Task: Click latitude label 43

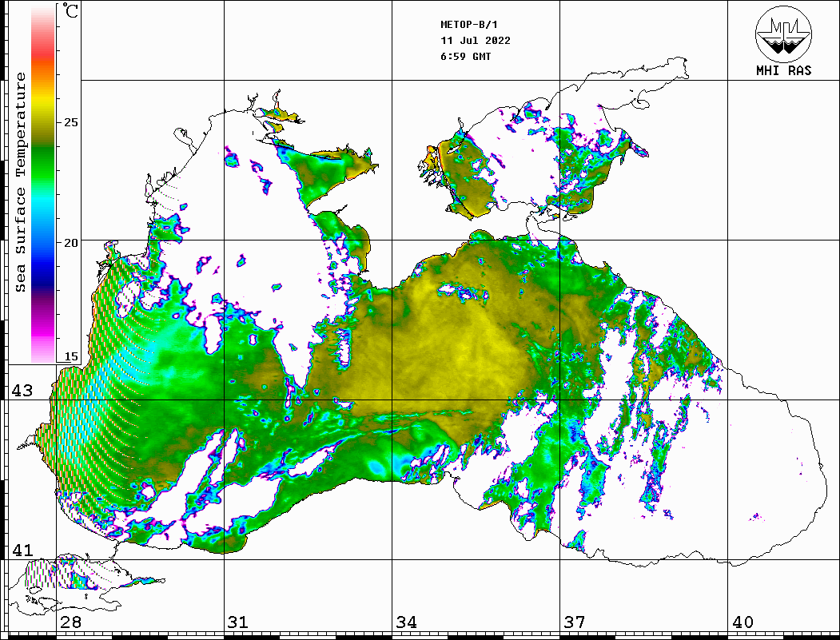Action: click(x=22, y=391)
